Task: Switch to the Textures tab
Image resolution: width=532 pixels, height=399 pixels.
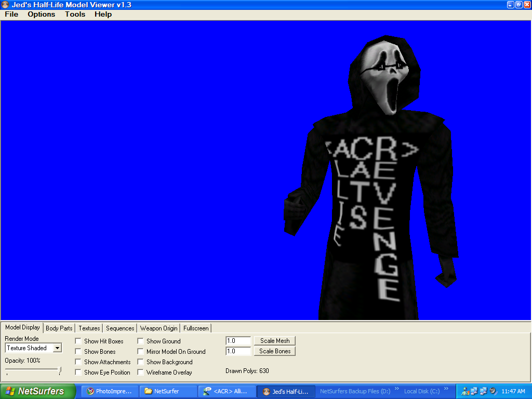Action: (89, 328)
